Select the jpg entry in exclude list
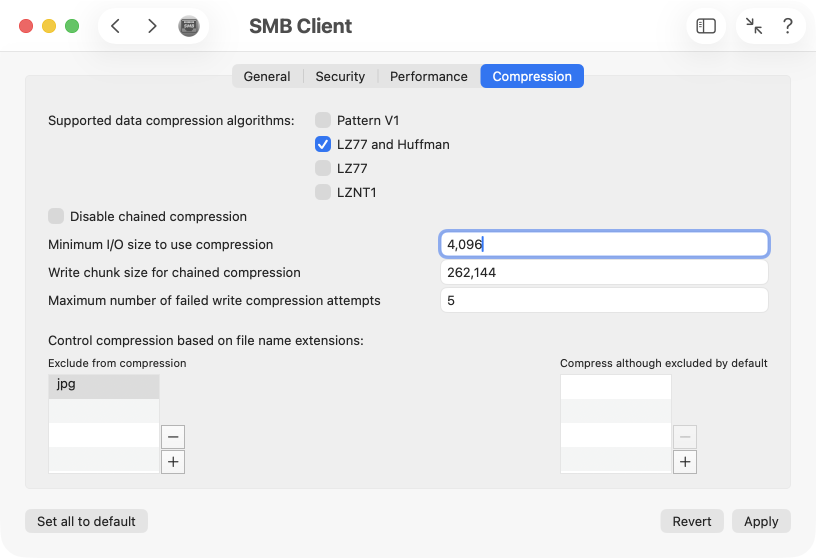Screen dimensions: 816x558 click(x=104, y=387)
